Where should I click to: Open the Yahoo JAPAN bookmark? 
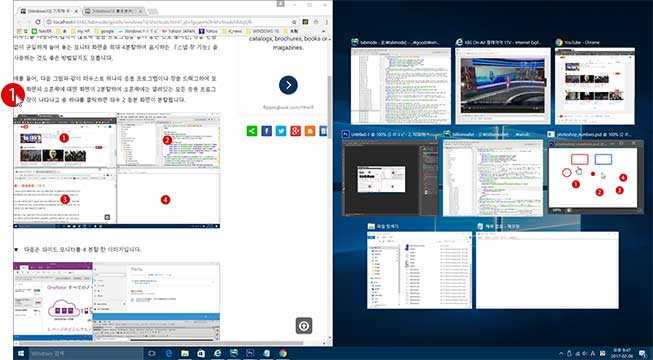[x=179, y=31]
